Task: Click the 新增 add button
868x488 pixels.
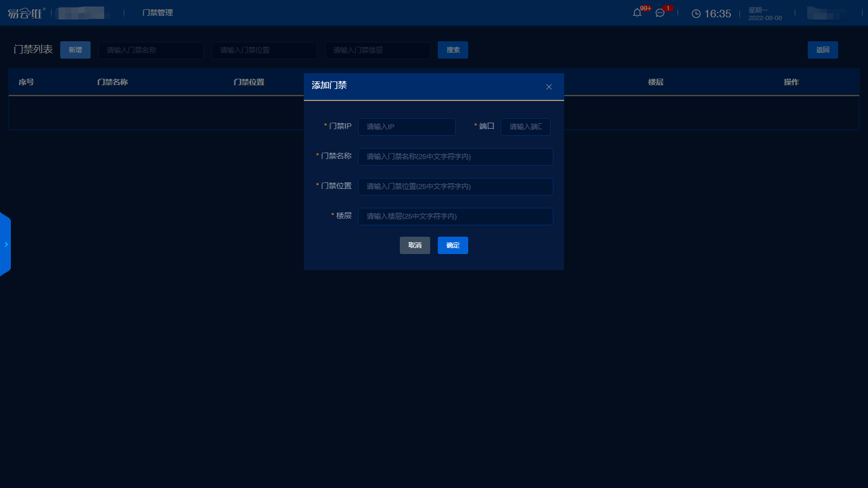Action: tap(75, 50)
